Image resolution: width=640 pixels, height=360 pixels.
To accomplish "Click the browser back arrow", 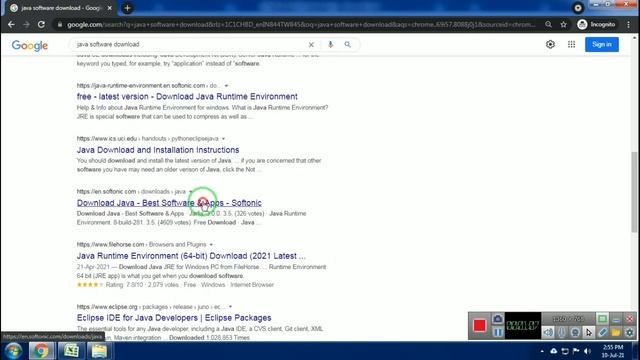I will [11, 24].
